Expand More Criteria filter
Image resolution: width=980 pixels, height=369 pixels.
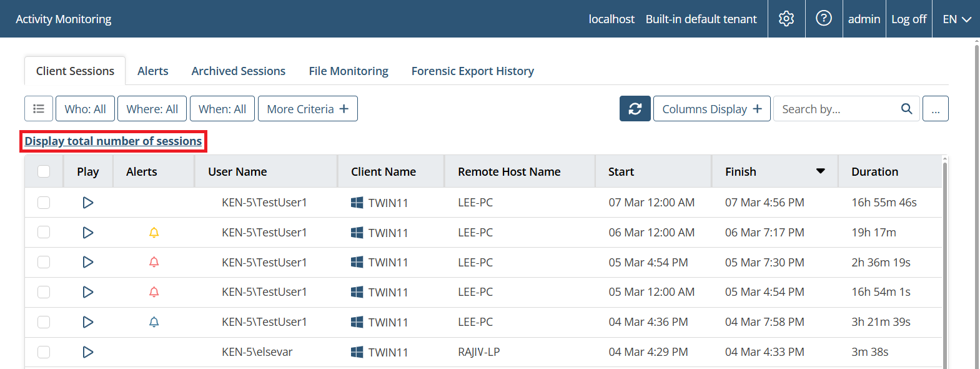pyautogui.click(x=307, y=109)
